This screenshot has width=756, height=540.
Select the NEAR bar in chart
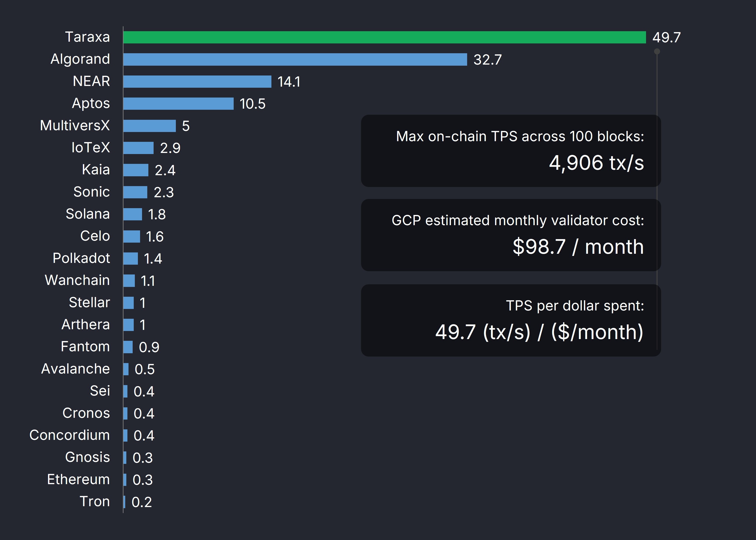(x=197, y=81)
